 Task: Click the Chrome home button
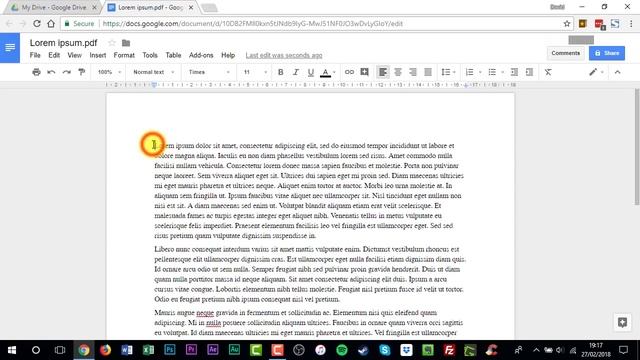(51, 24)
